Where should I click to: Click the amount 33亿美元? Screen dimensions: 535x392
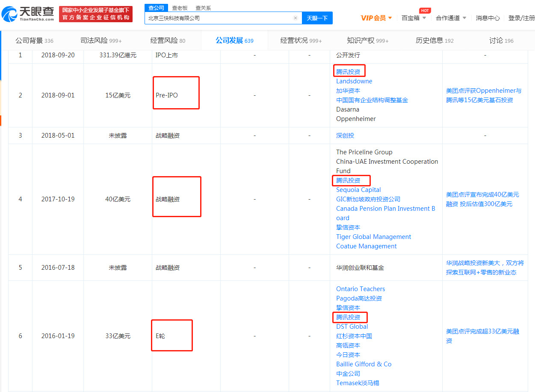click(x=118, y=336)
